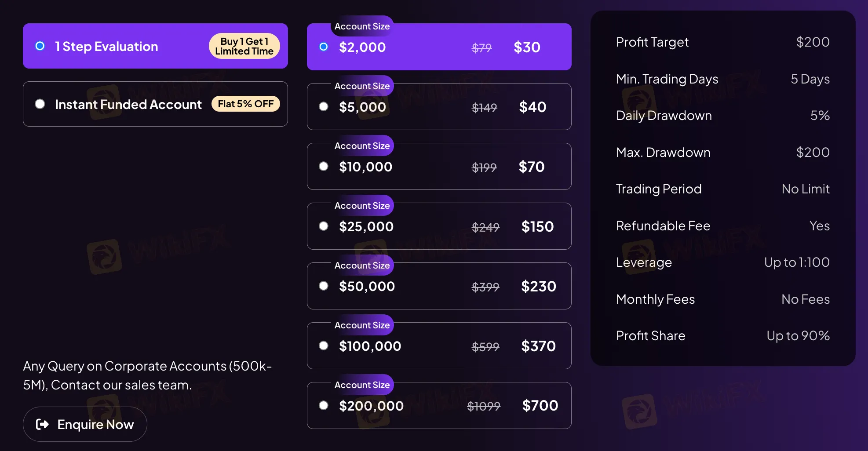Choose the $5,000 account size radio

(324, 107)
